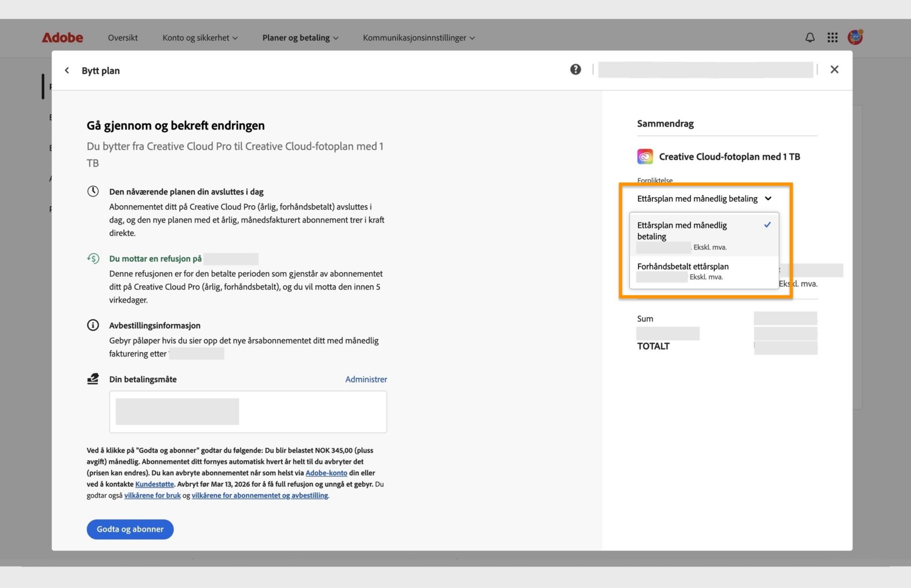Screen dimensions: 911x588
Task: Click the Adobe logo
Action: click(x=62, y=37)
